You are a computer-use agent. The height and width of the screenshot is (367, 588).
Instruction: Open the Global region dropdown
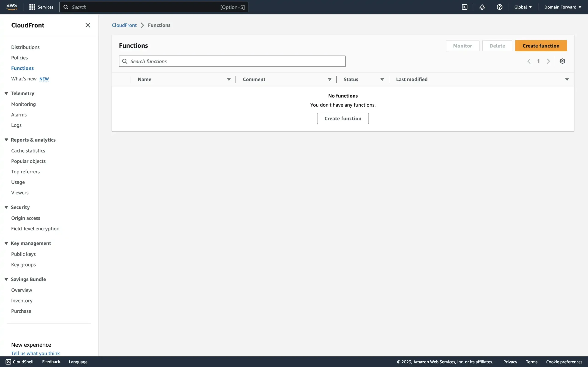[x=523, y=7]
